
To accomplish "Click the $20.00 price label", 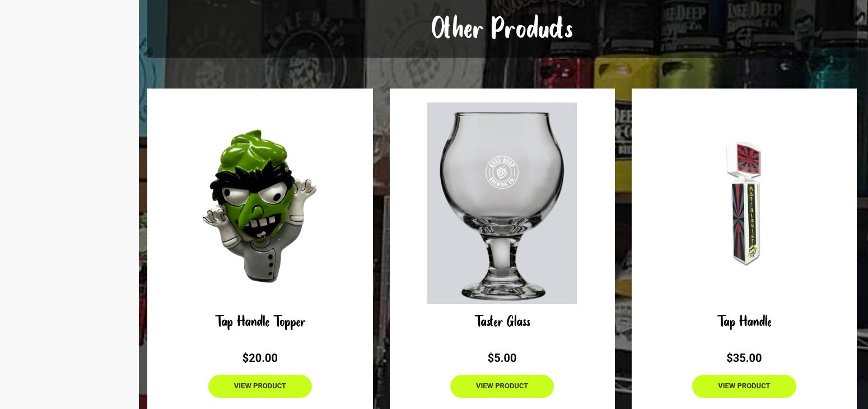I will coord(260,358).
